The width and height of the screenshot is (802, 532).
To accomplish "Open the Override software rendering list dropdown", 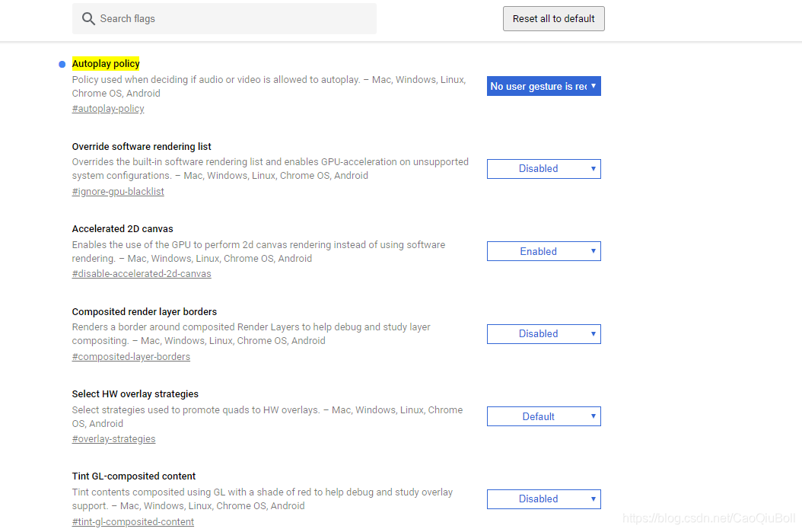I will tap(543, 168).
